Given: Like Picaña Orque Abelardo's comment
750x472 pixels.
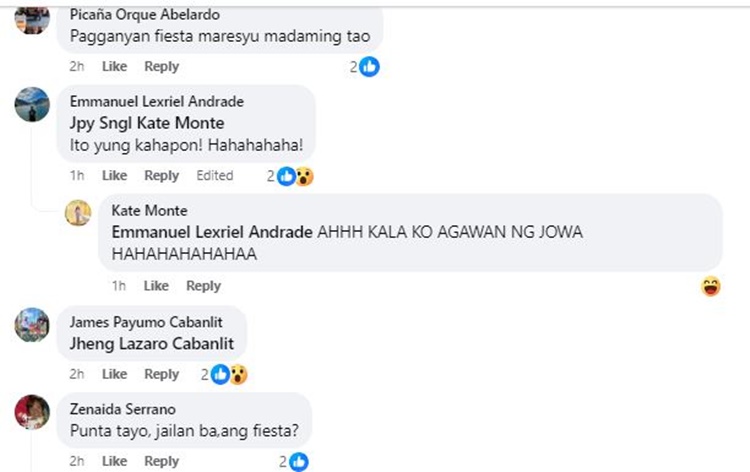Looking at the screenshot, I should [114, 66].
